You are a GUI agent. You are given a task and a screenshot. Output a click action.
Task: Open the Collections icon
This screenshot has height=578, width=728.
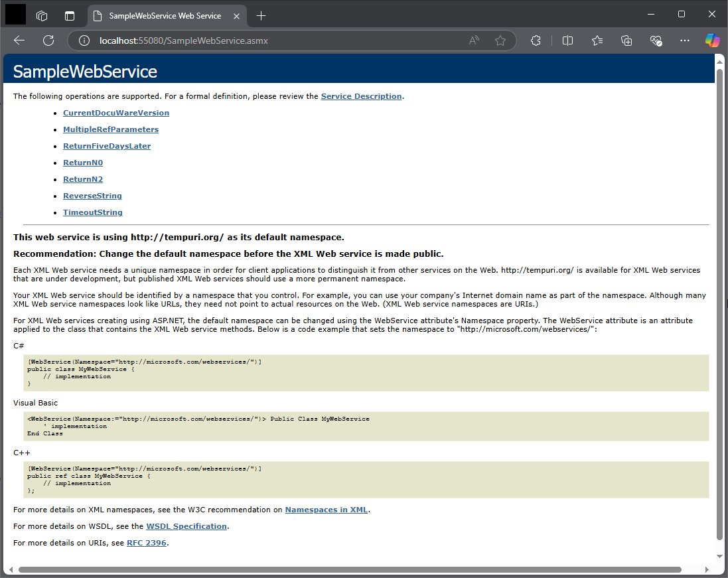626,41
